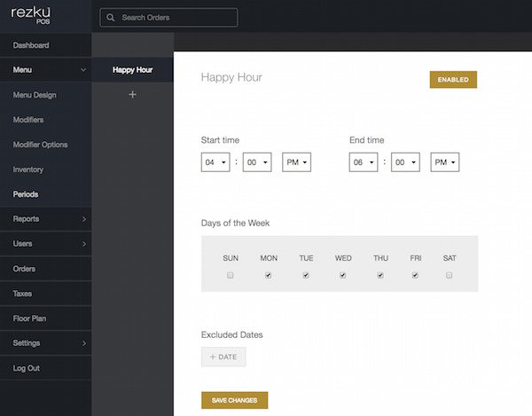This screenshot has height=416, width=532.
Task: Open the end time AM/PM dropdown
Action: pos(444,163)
